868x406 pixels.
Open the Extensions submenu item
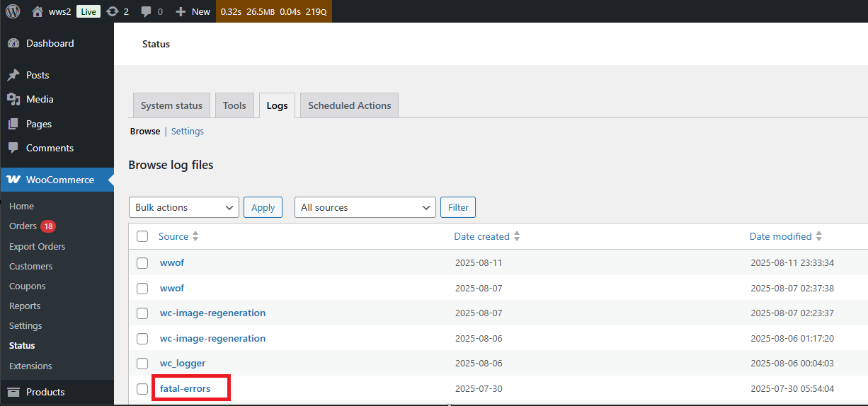(30, 366)
